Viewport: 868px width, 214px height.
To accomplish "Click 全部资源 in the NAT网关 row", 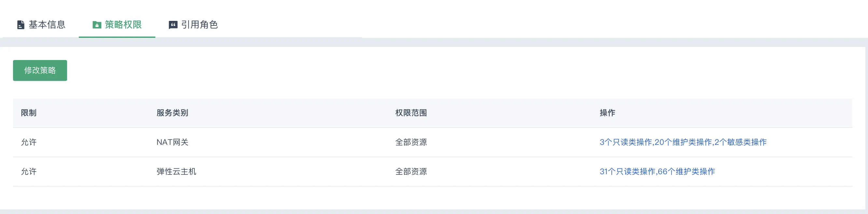I will point(411,142).
